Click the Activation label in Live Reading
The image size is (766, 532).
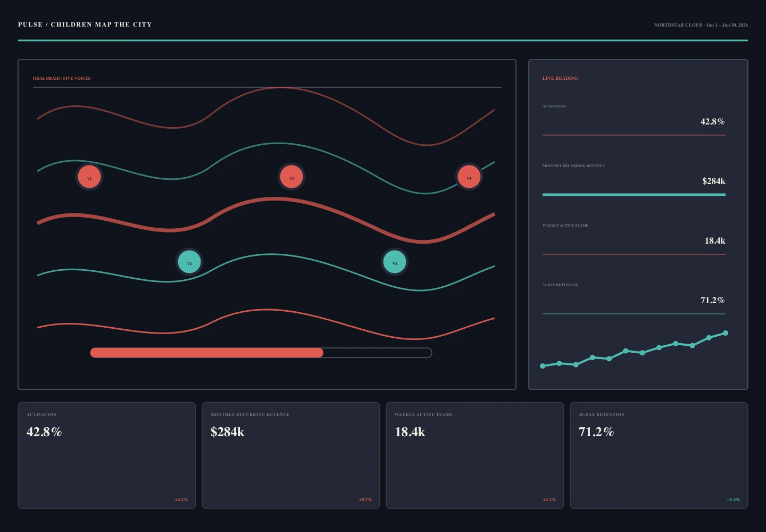[x=554, y=106]
